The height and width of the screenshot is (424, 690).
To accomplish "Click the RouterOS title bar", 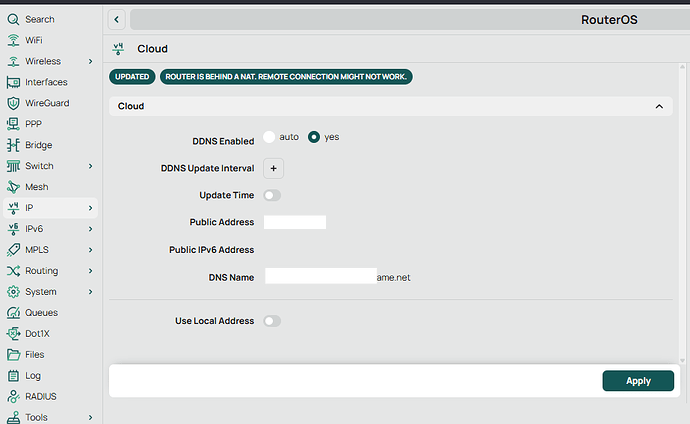I will (x=410, y=19).
